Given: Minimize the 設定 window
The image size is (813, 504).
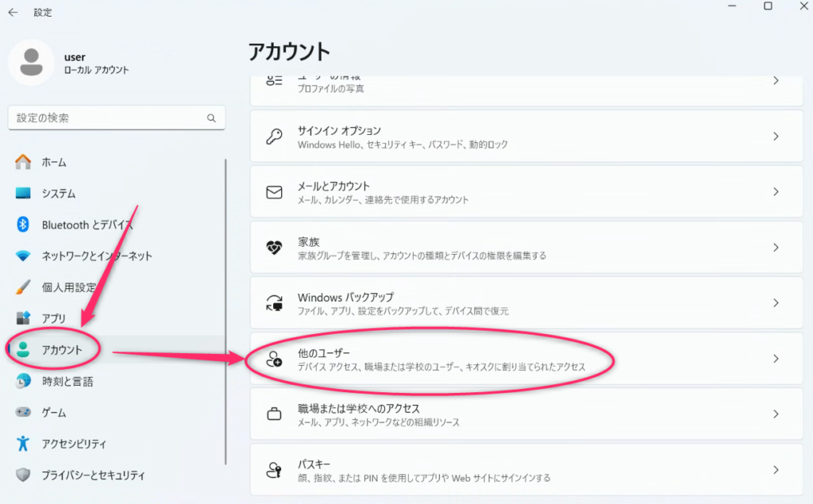Looking at the screenshot, I should pyautogui.click(x=732, y=6).
